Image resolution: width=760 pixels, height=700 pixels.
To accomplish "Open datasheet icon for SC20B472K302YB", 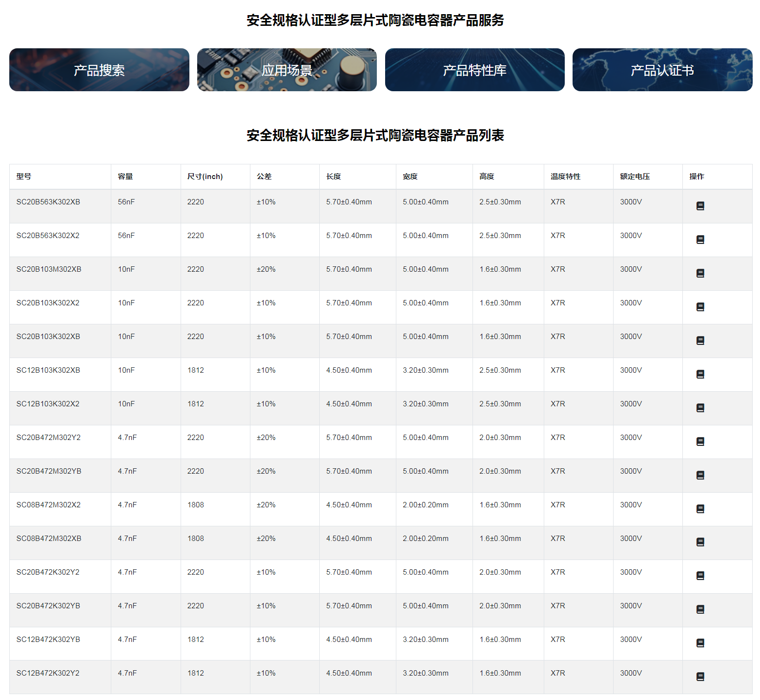I will click(x=700, y=609).
